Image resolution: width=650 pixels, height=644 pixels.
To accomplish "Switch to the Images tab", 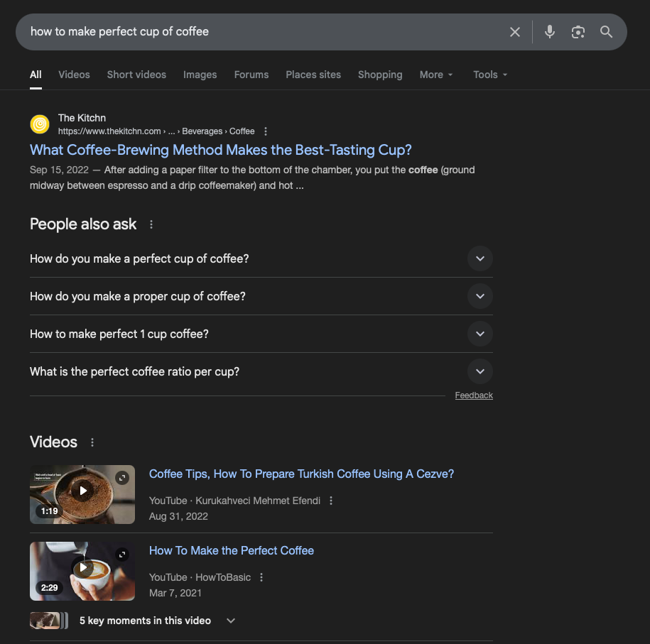I will pos(200,75).
